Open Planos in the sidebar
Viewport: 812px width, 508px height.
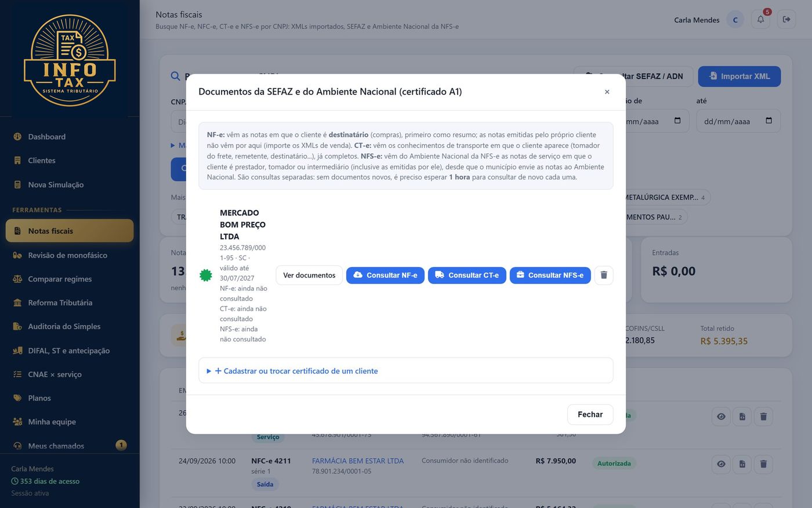(70, 398)
